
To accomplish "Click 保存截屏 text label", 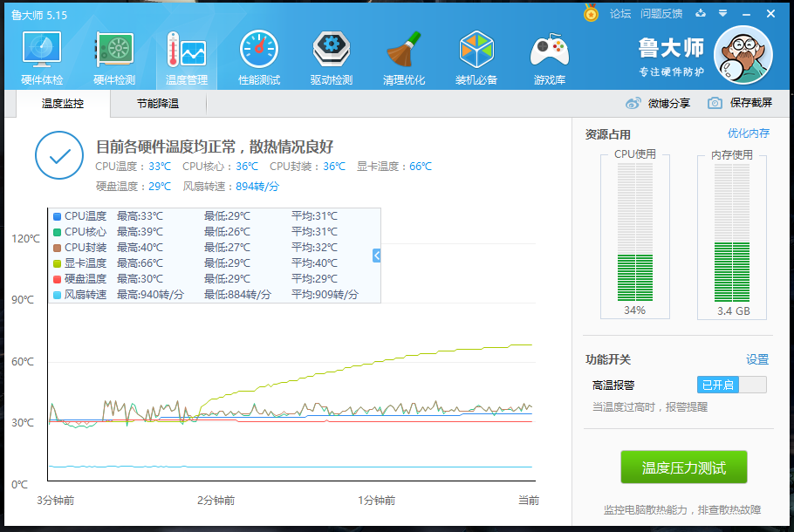I will (751, 103).
